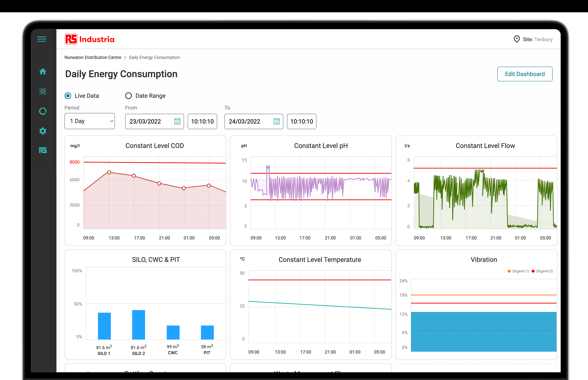Open the hamburger menu icon
588x380 pixels.
point(42,39)
